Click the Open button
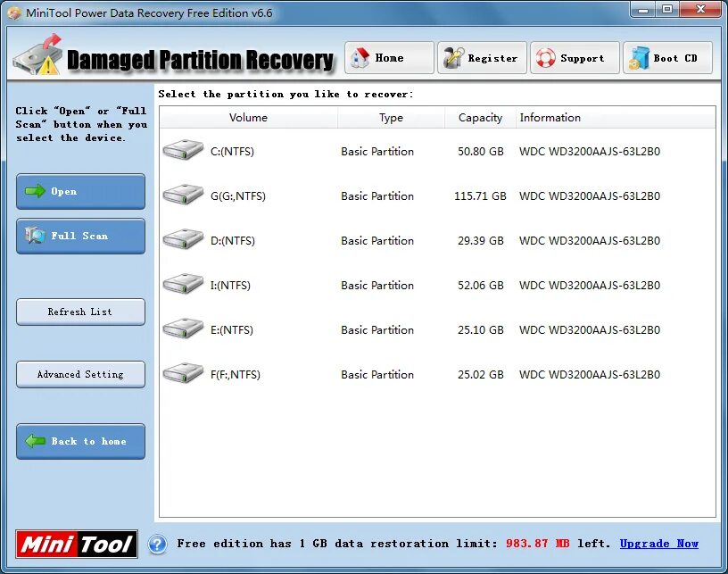 pyautogui.click(x=81, y=191)
